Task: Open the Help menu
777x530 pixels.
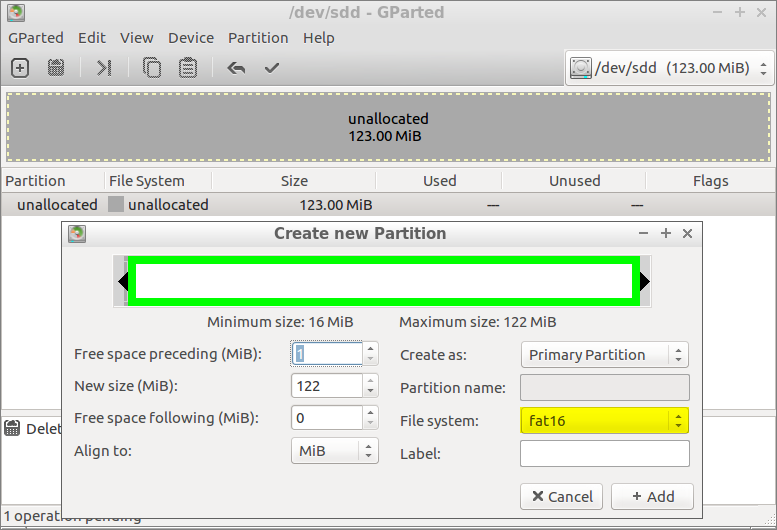Action: click(x=319, y=38)
